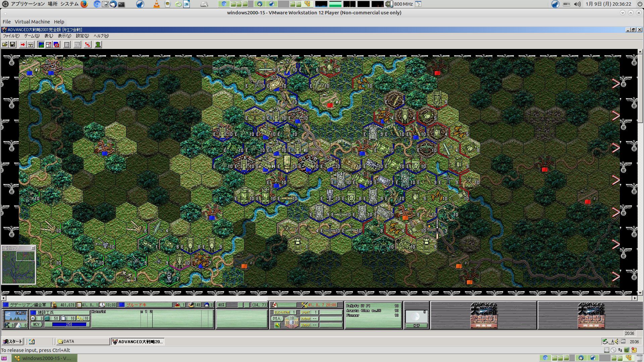This screenshot has height=362, width=644.
Task: Open the terminal launcher in top panel
Action: pos(121,4)
